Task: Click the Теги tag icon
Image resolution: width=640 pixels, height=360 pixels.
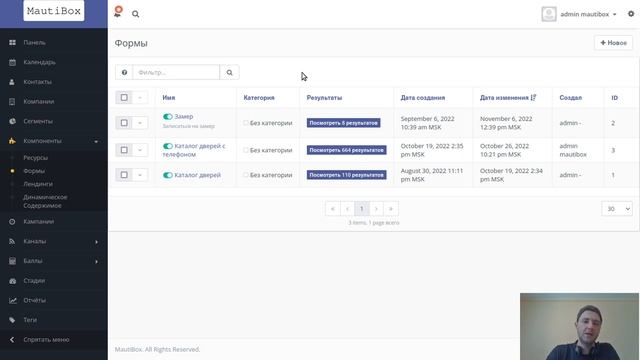Action: (12, 320)
